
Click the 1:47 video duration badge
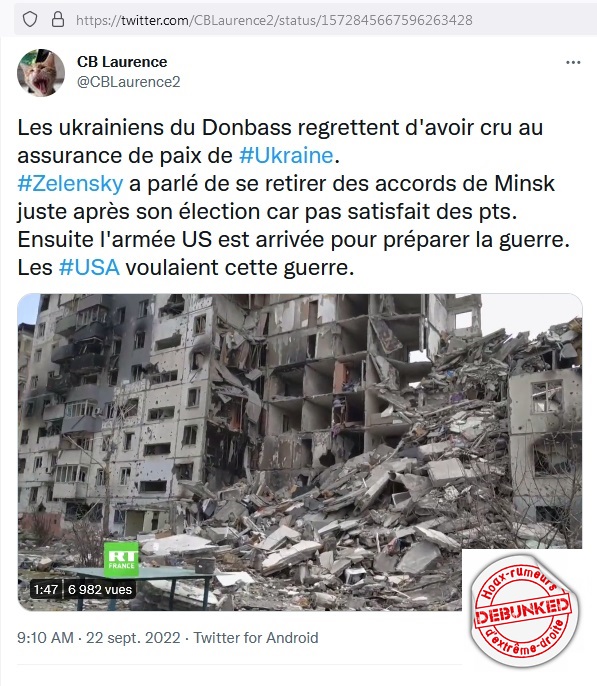[46, 589]
